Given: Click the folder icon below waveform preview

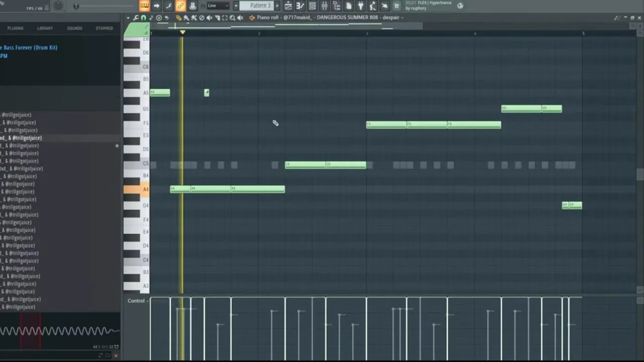Looking at the screenshot, I should [108, 355].
